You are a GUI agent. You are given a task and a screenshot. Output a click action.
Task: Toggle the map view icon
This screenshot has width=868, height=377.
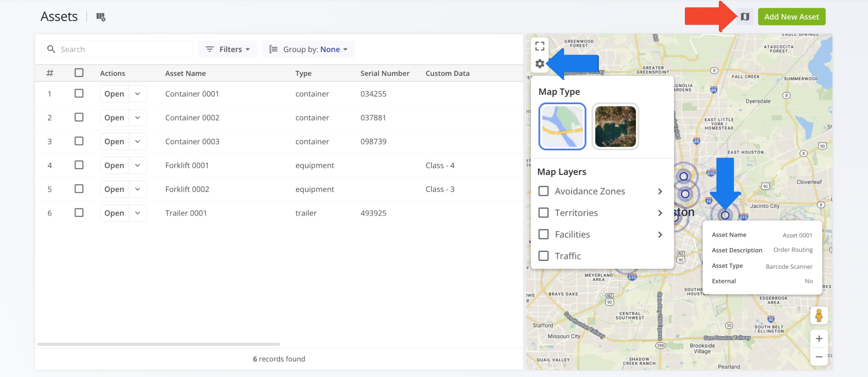pos(745,17)
